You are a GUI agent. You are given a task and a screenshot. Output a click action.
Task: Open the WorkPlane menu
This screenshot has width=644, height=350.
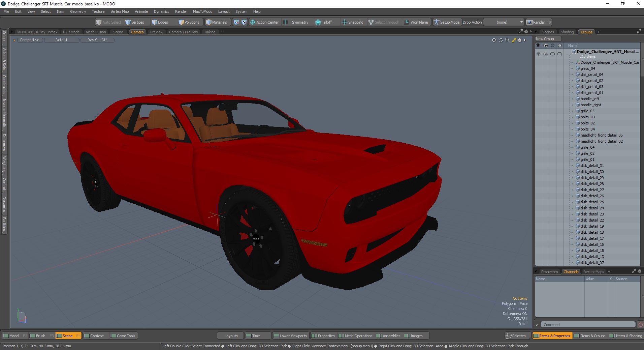[x=416, y=22]
